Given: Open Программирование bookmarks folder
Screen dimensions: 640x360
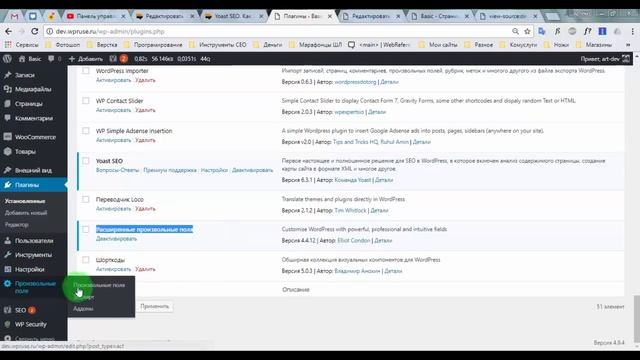Looking at the screenshot, I should [153, 44].
